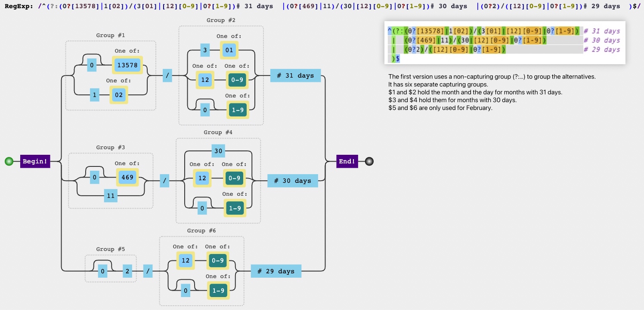Image resolution: width=644 pixels, height=310 pixels.
Task: Click the gray end circle
Action: [x=369, y=162]
